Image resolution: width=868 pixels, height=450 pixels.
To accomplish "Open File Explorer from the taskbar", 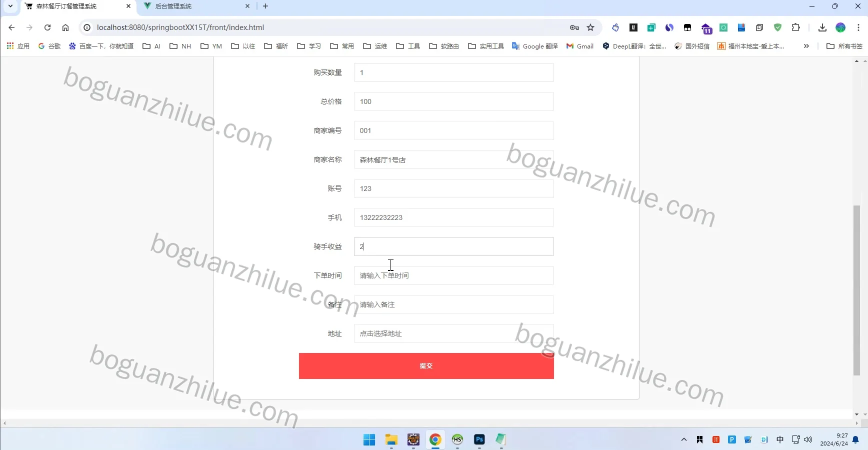I will tap(391, 439).
